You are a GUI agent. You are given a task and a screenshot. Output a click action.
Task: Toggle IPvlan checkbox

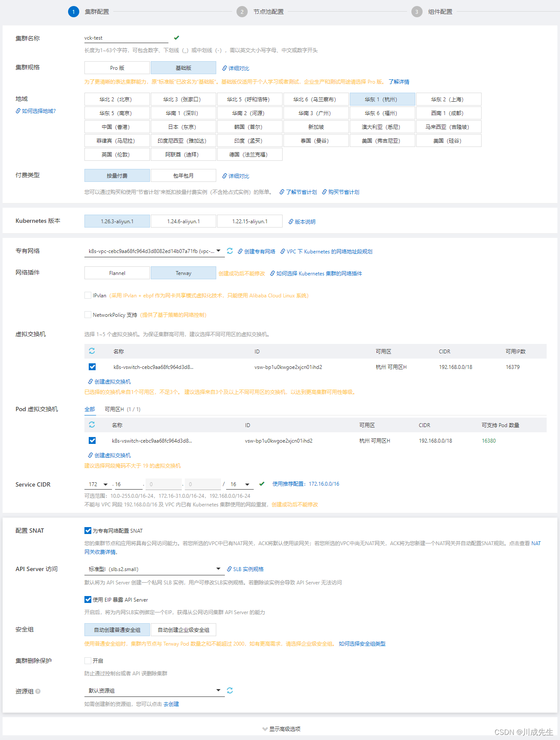[88, 295]
